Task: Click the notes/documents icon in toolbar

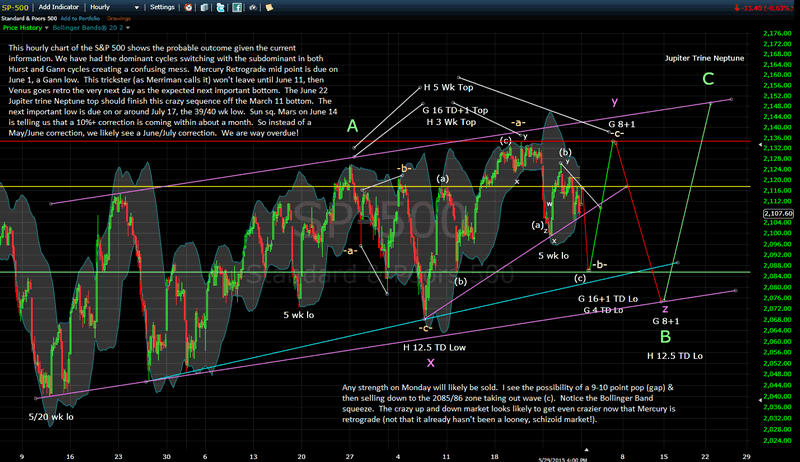Action: tap(204, 7)
